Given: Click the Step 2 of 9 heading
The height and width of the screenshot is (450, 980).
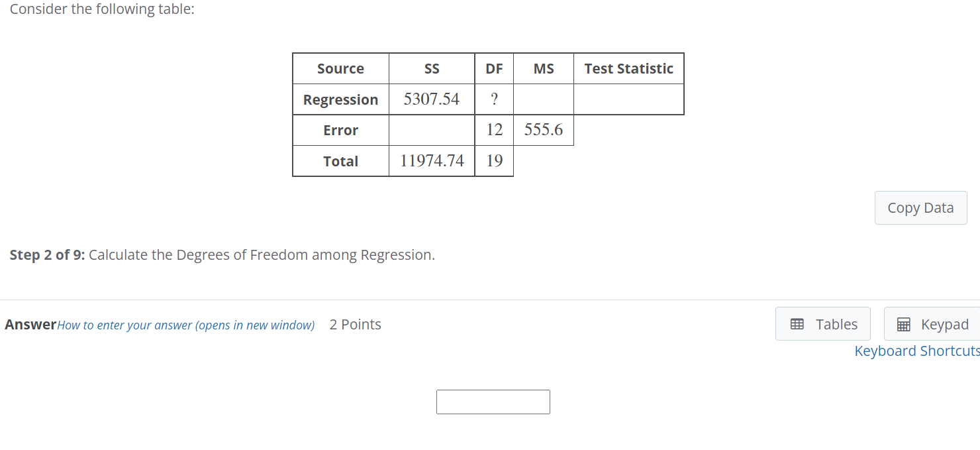Looking at the screenshot, I should click(x=45, y=254).
